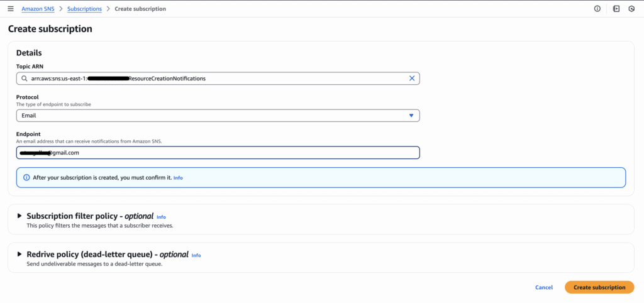The height and width of the screenshot is (303, 644).
Task: Clear the Topic ARN field with X icon
Action: [x=412, y=79]
